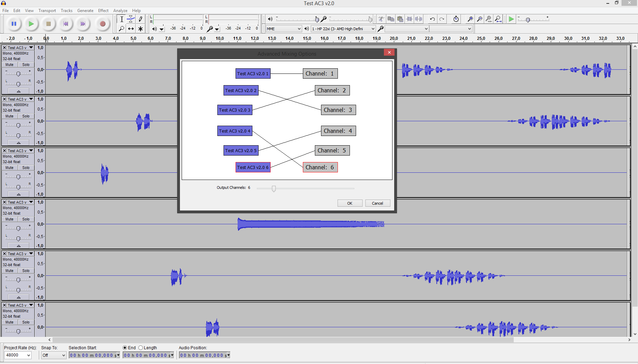The height and width of the screenshot is (364, 638).
Task: Select the Time Shift tool
Action: coord(131,29)
